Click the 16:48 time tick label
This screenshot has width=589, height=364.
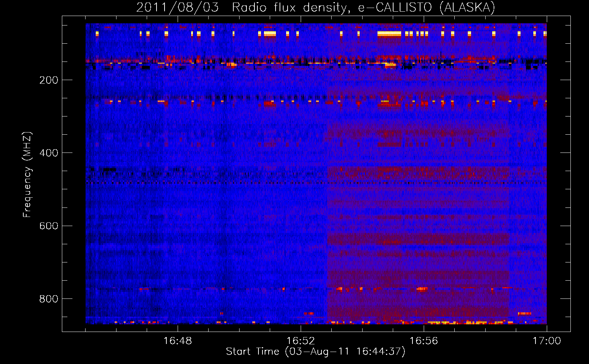(178, 341)
